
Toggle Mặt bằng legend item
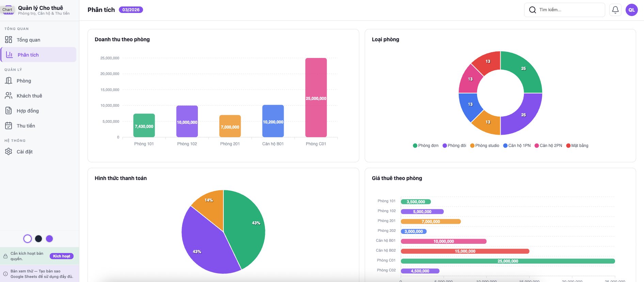point(577,146)
